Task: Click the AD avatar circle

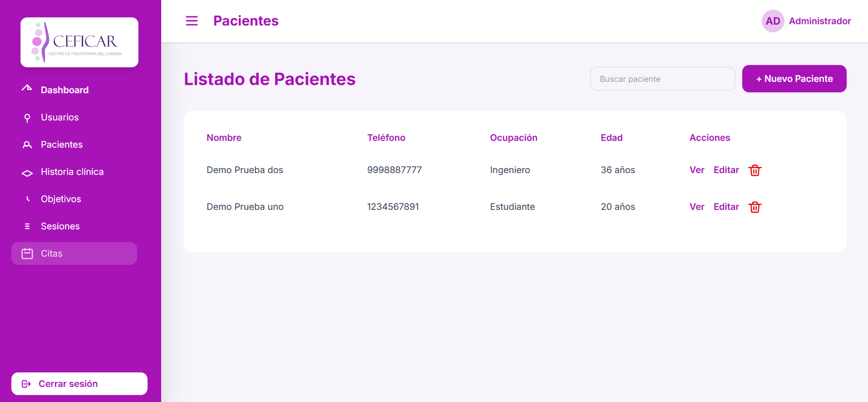Action: point(773,21)
